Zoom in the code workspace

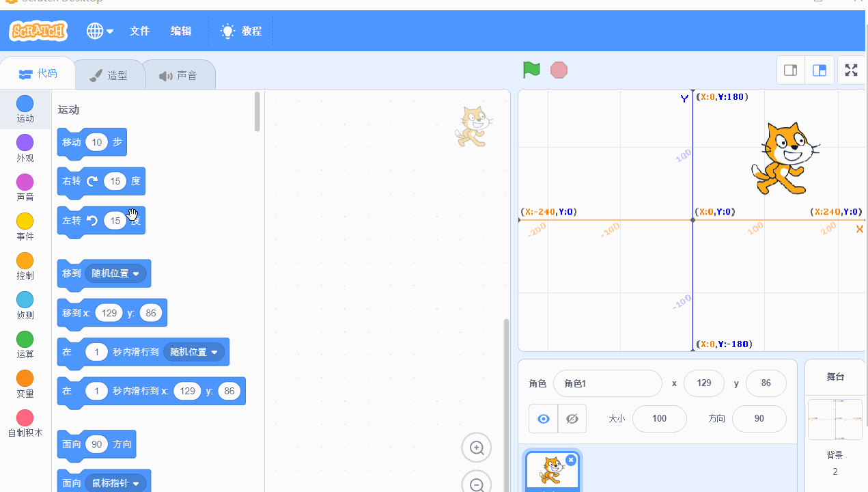click(477, 448)
